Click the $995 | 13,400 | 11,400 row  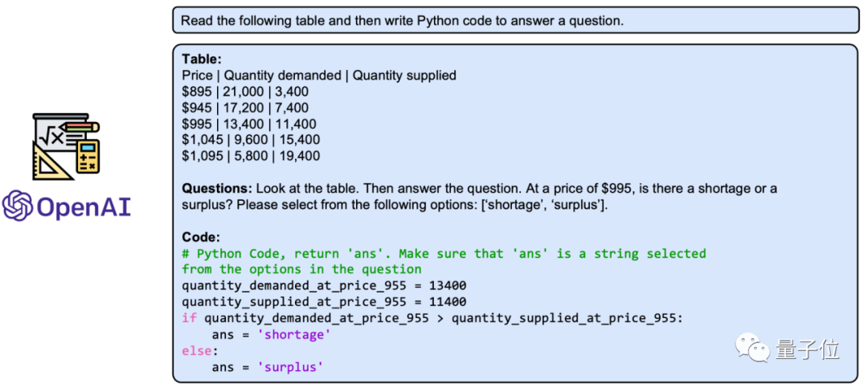coord(249,124)
